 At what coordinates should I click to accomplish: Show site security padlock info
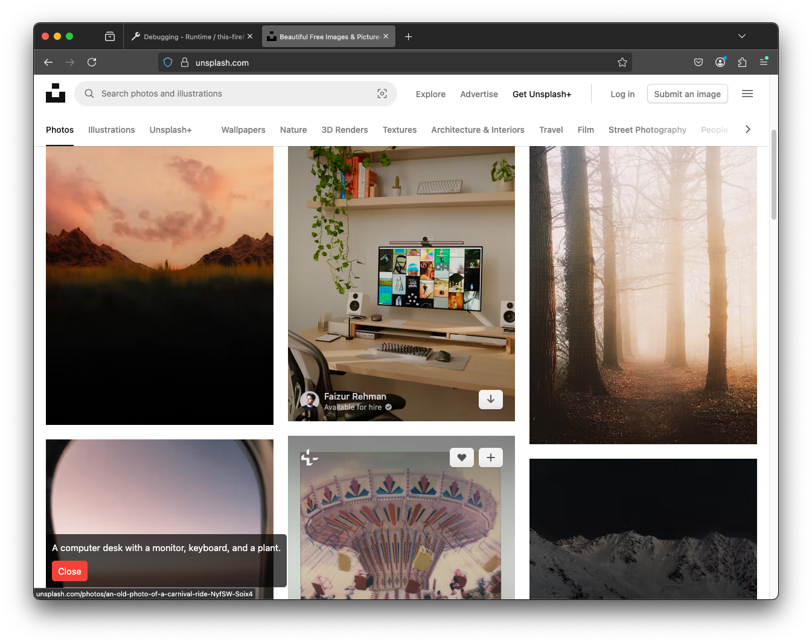pyautogui.click(x=185, y=62)
